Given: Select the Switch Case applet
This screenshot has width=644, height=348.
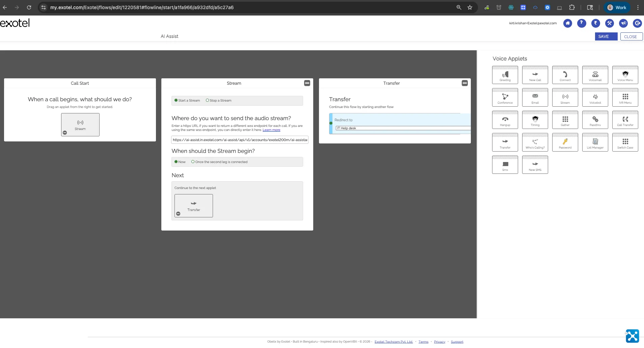Looking at the screenshot, I should [625, 142].
